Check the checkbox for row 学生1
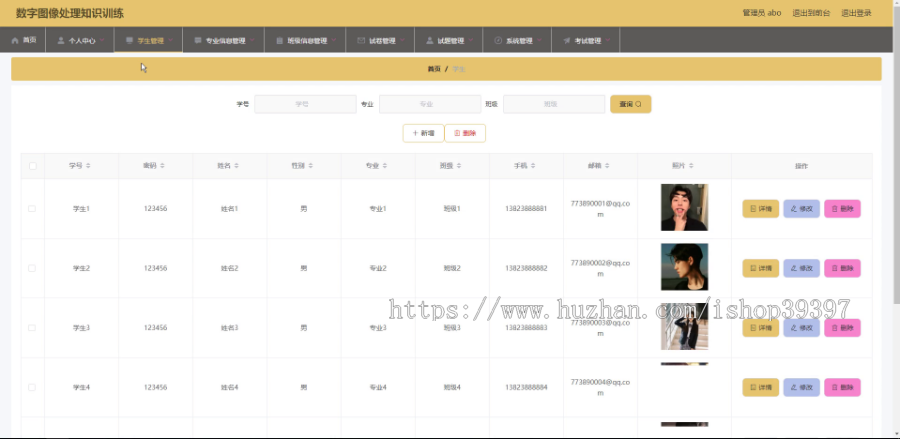Screen dimensions: 900x439 coord(32,209)
